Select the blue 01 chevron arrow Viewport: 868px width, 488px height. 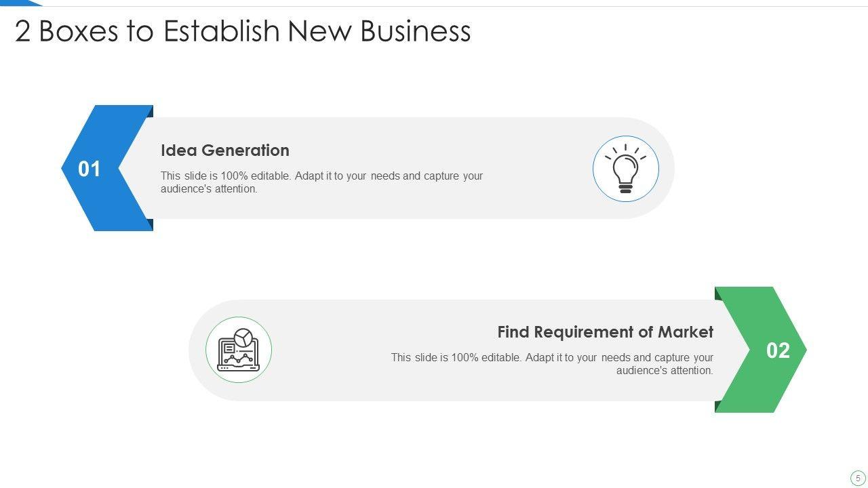pyautogui.click(x=95, y=168)
